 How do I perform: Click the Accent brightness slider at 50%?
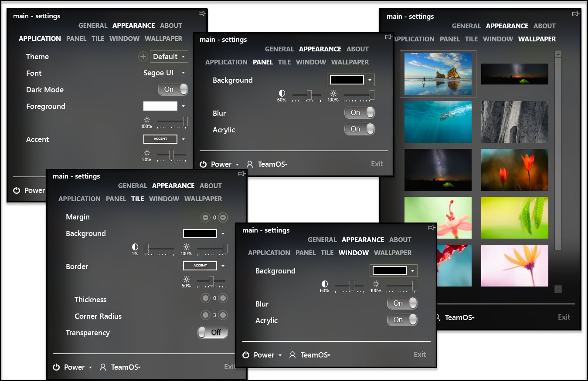point(171,154)
